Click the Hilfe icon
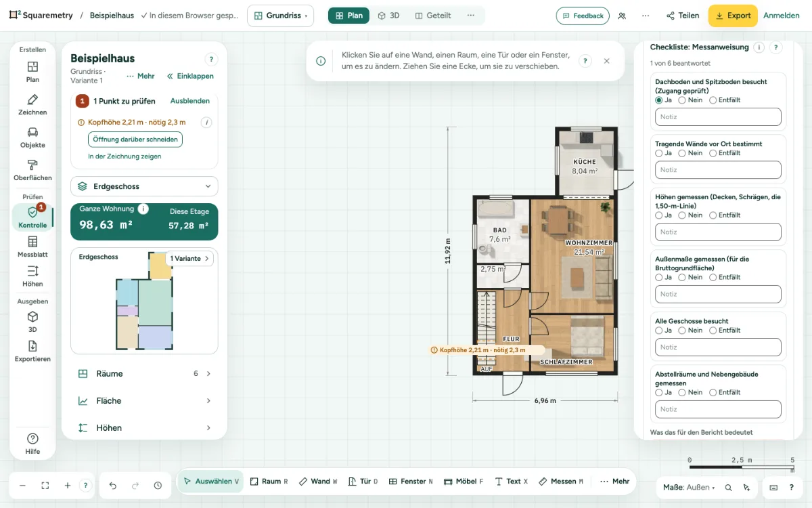 [32, 443]
